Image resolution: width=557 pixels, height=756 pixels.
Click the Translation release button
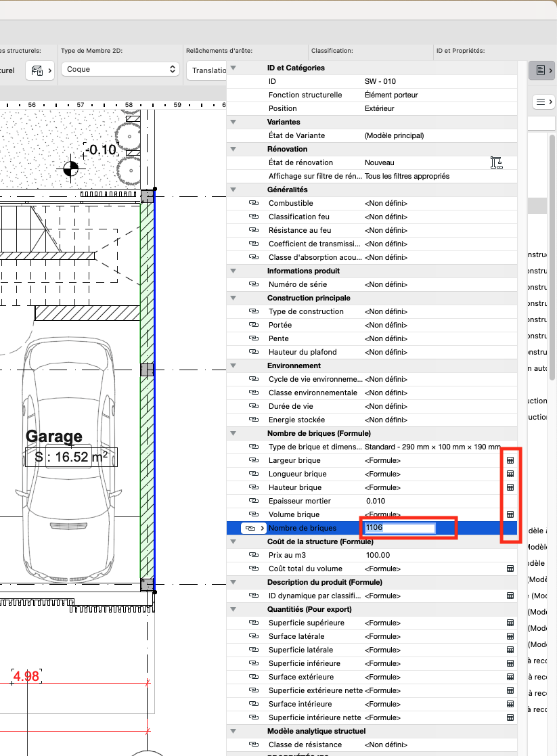coord(206,70)
